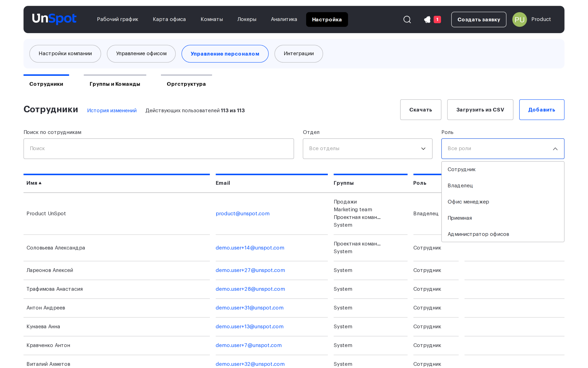This screenshot has width=588, height=368.
Task: Select Кунаева Анна row name
Action: pos(43,326)
